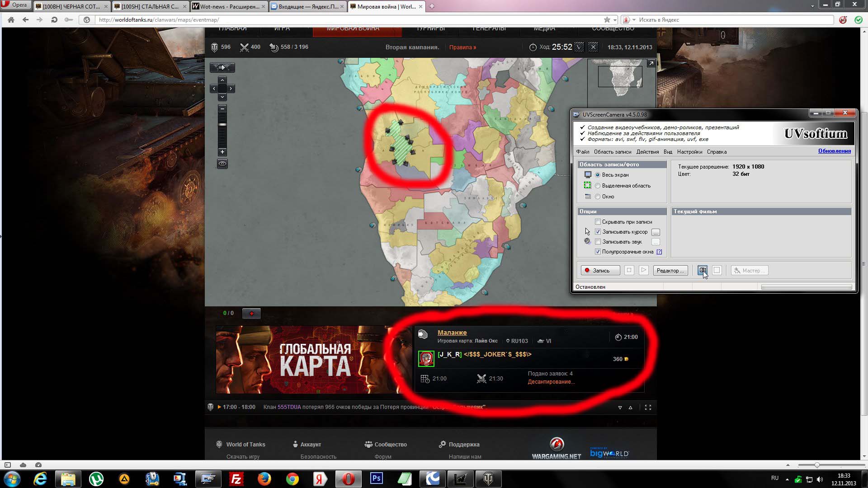
Task: Click the [?] help link for Полупрозрачные окна
Action: pos(659,252)
